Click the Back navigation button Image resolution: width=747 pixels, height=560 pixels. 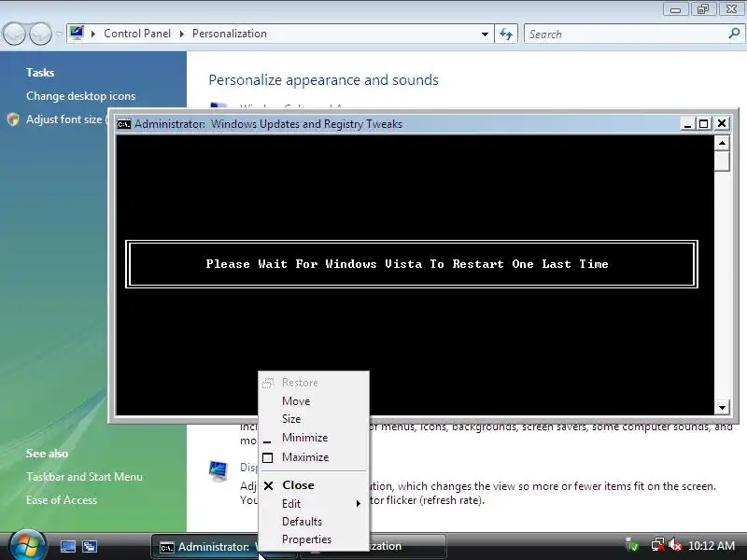click(x=14, y=34)
